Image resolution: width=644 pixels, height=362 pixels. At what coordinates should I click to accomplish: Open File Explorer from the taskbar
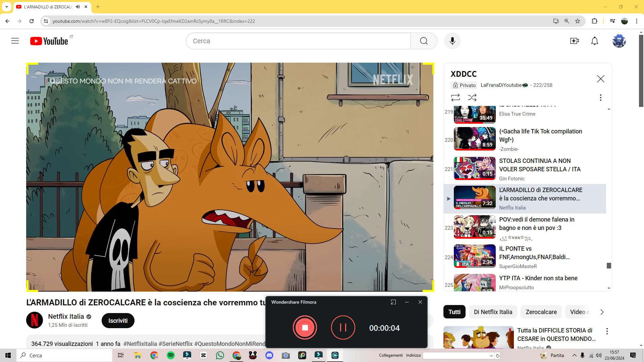[138, 355]
